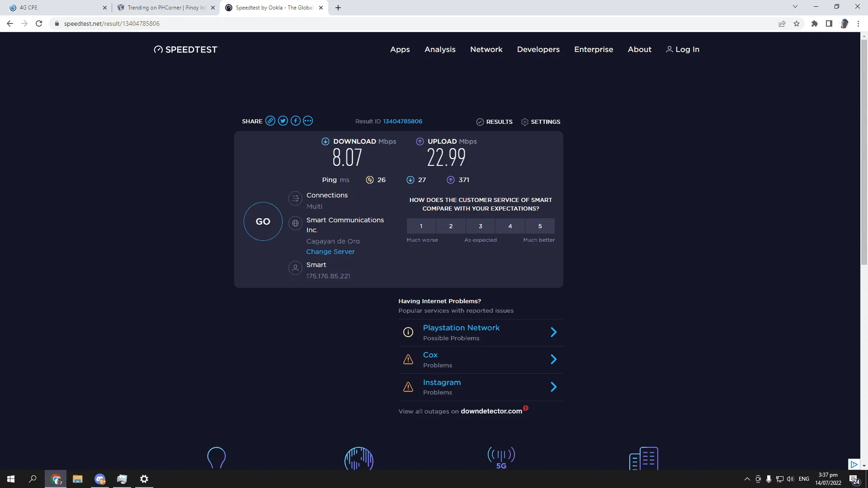Image resolution: width=868 pixels, height=488 pixels.
Task: Share this page from the address bar
Action: [782, 23]
